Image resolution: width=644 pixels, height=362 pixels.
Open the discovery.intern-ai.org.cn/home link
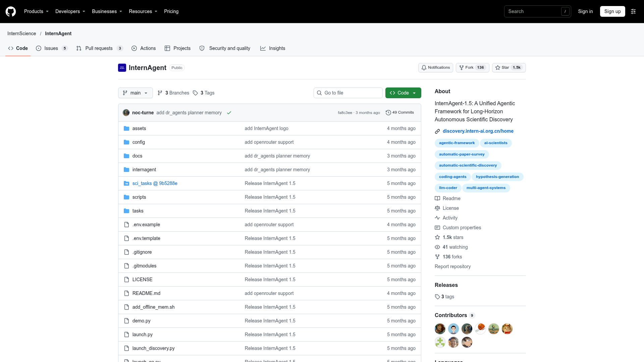click(x=478, y=131)
